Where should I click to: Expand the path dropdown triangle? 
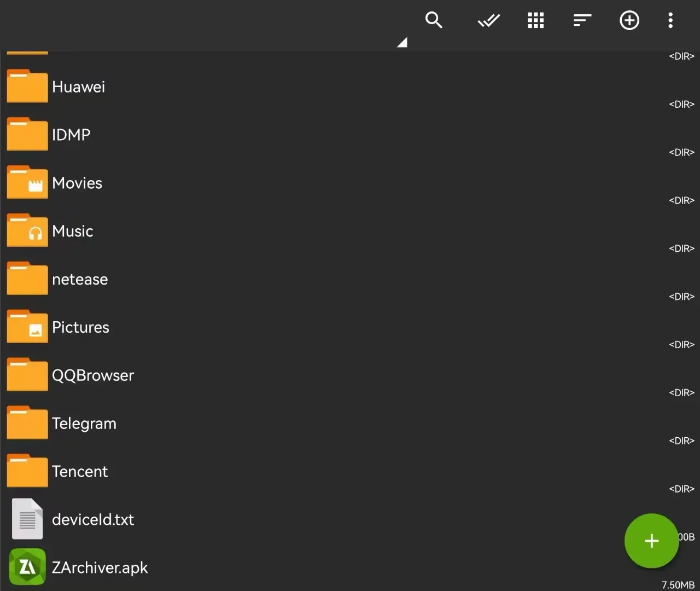(x=402, y=42)
